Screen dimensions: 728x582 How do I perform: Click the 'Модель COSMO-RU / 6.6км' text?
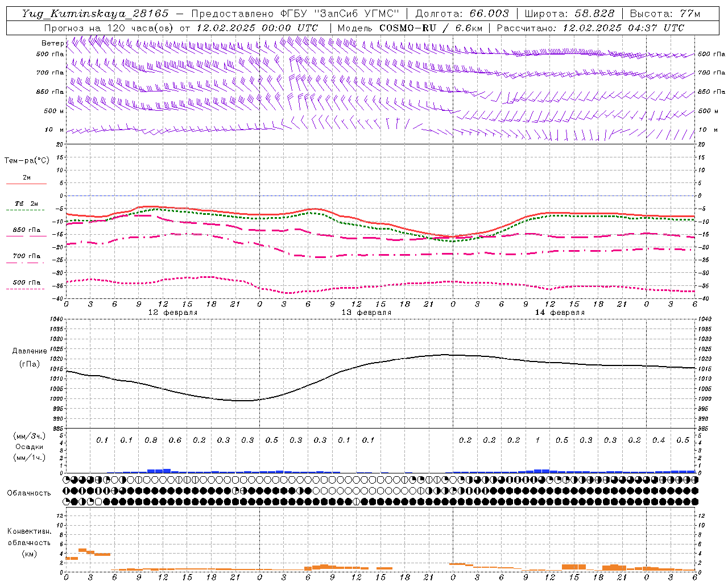pos(409,28)
